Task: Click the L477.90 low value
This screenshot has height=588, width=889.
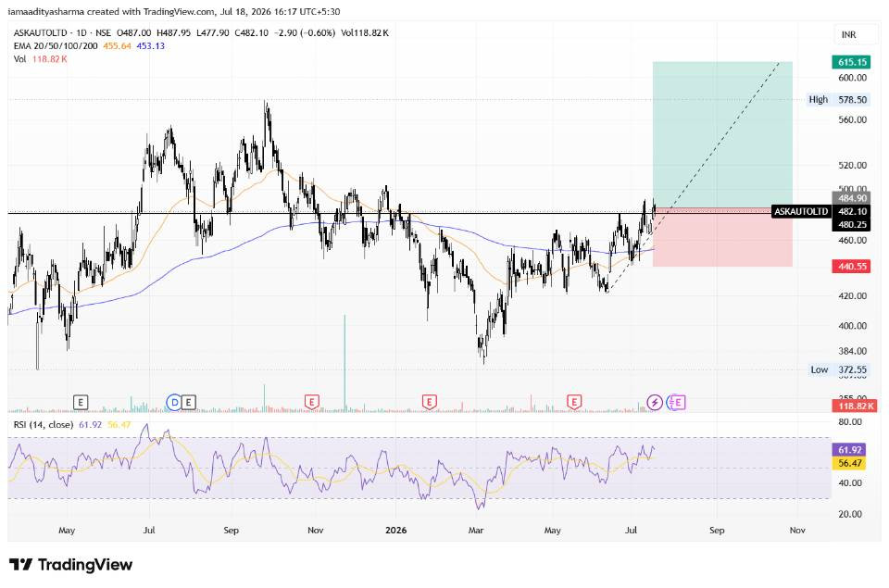Action: [213, 33]
